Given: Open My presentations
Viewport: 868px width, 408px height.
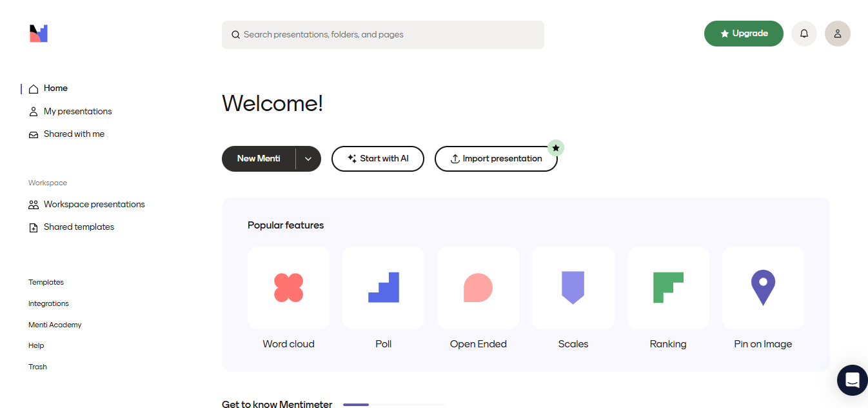Looking at the screenshot, I should [70, 112].
